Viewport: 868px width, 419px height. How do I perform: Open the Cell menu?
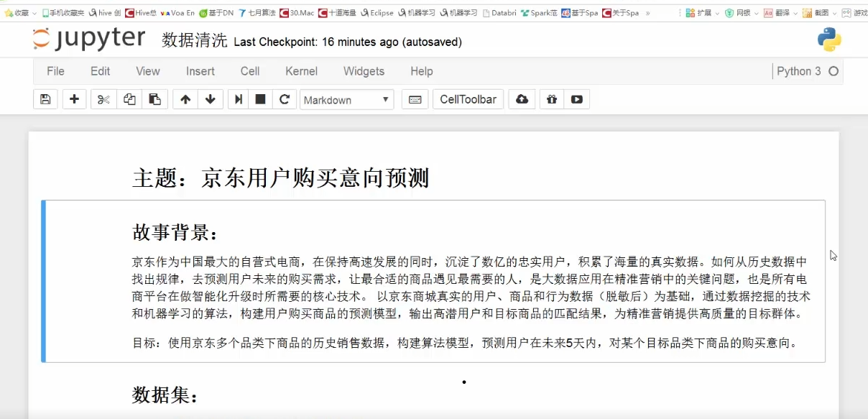pos(250,71)
